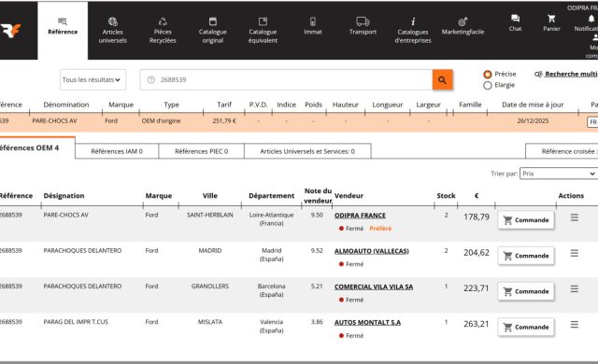Open Catalogues d'entreprises
The height and width of the screenshot is (364, 598).
coord(413,31)
